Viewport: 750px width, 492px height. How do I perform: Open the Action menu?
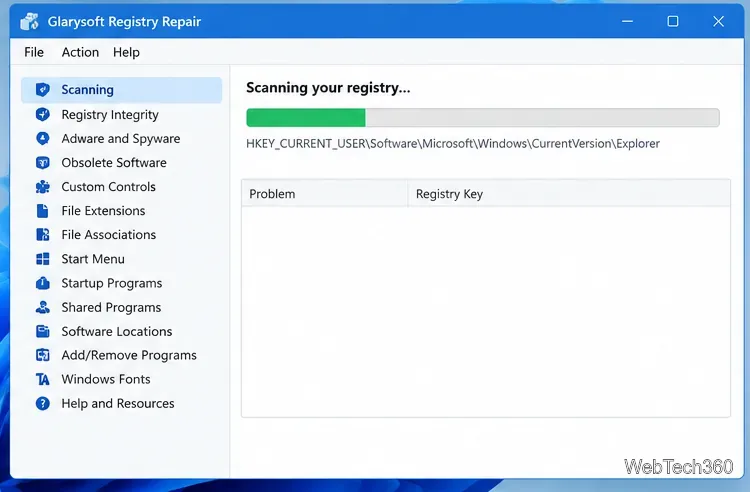80,52
